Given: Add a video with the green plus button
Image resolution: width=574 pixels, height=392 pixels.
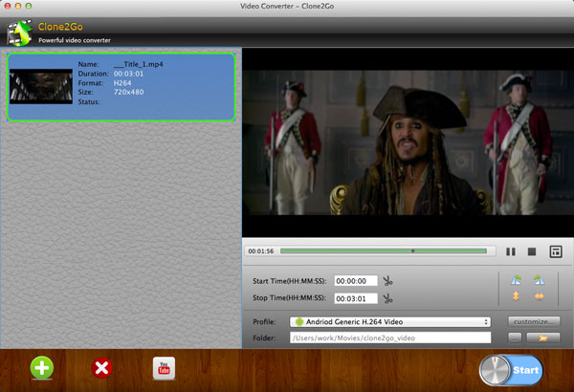Looking at the screenshot, I should [x=42, y=367].
